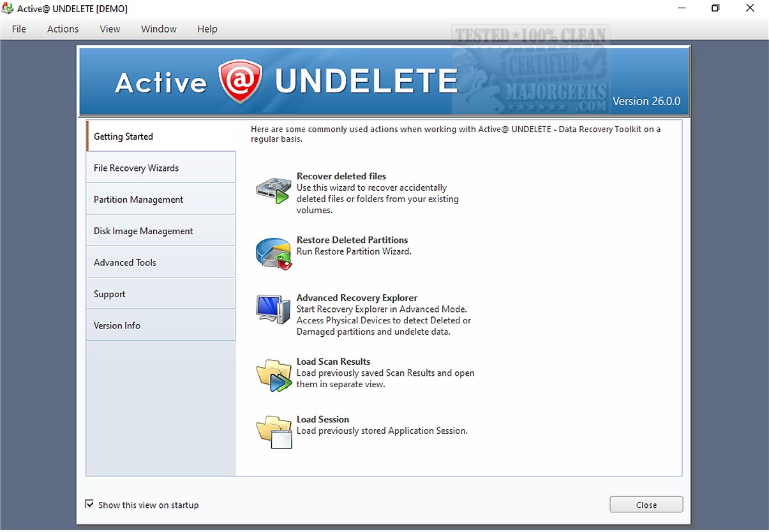Click the Restore Deleted Partitions pie-disk icon
Screen dimensions: 769x532
click(x=274, y=253)
